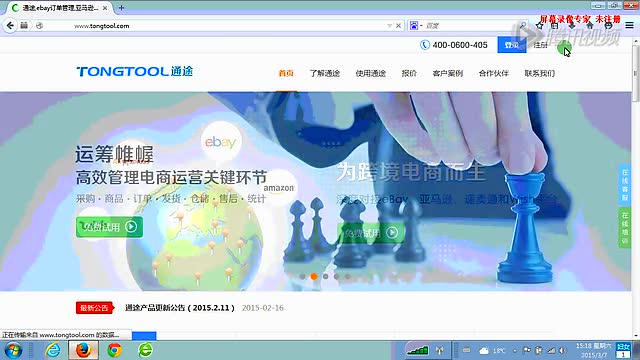The height and width of the screenshot is (360, 640).
Task: Open the address bar history dropdown arrow
Action: [x=389, y=26]
